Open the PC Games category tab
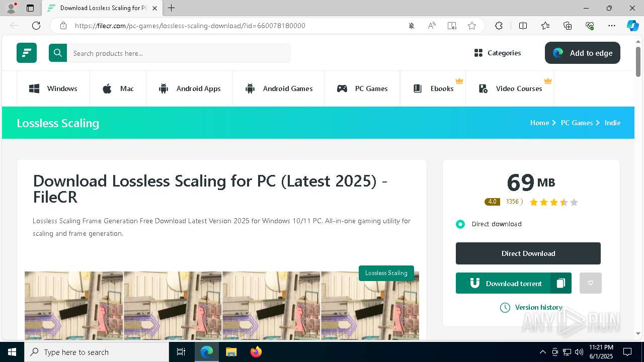Image resolution: width=644 pixels, height=362 pixels. [362, 88]
